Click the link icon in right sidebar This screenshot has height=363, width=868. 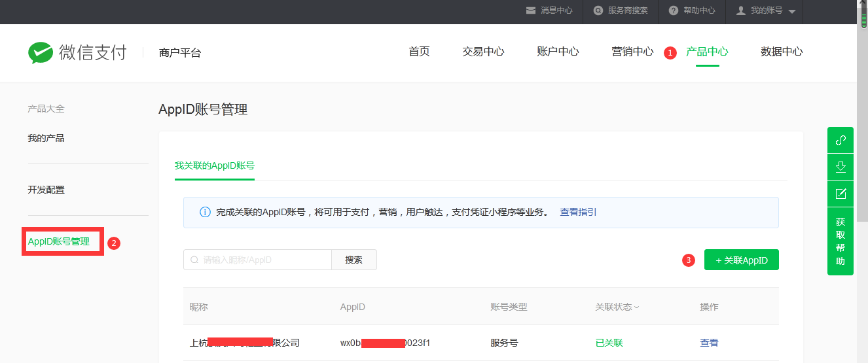(x=841, y=139)
